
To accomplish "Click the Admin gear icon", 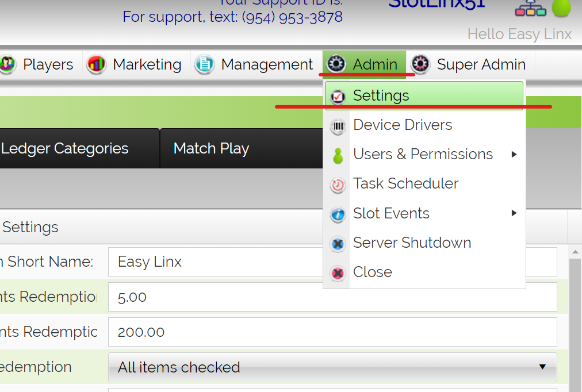I will 336,64.
